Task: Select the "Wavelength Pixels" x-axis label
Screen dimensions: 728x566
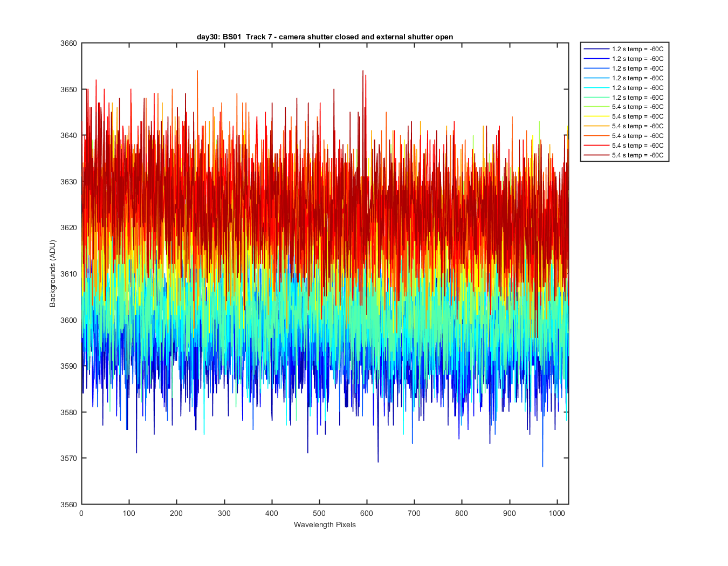Action: point(325,524)
